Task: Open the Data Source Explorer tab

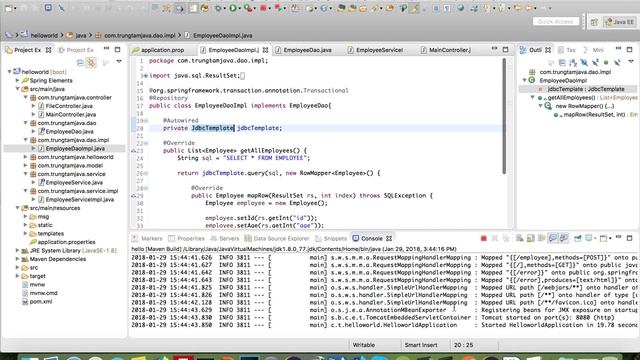Action: 276,238
